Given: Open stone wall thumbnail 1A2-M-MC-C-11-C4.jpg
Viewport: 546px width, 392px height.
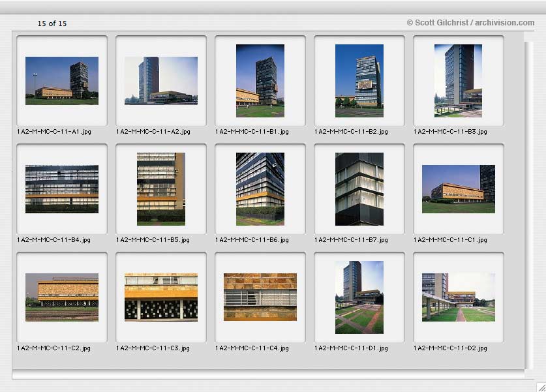Looking at the screenshot, I should tap(260, 297).
